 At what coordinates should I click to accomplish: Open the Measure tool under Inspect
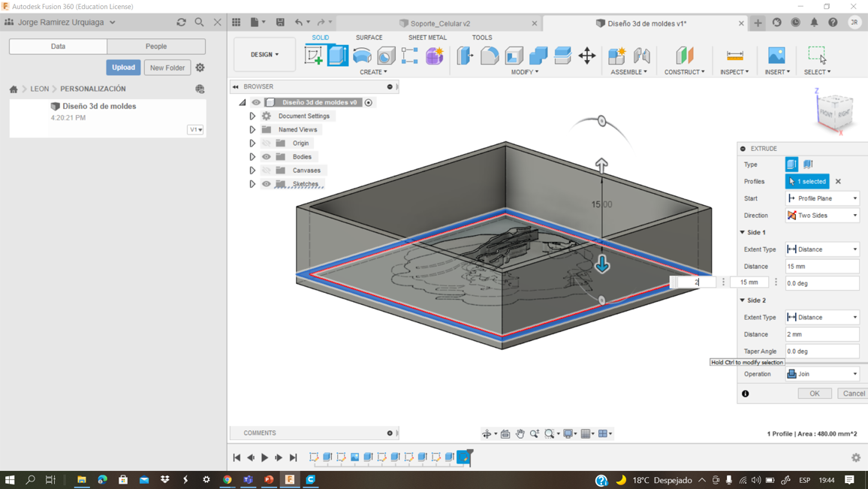tap(734, 56)
